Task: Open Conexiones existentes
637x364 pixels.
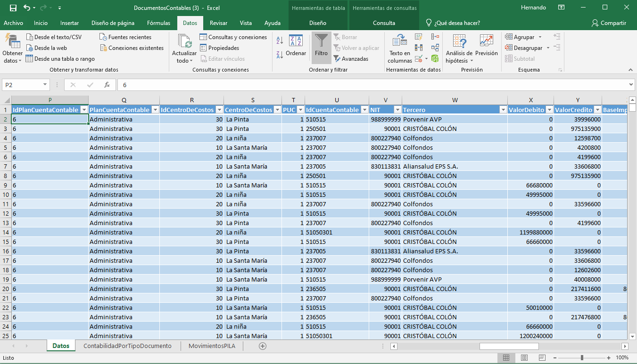Action: [132, 48]
